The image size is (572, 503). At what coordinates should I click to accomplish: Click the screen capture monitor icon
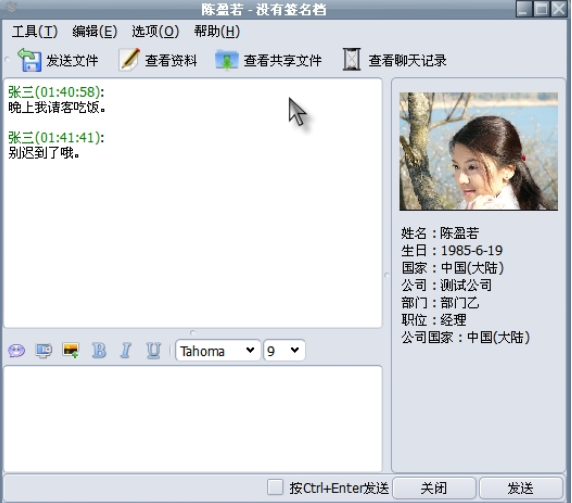click(44, 351)
